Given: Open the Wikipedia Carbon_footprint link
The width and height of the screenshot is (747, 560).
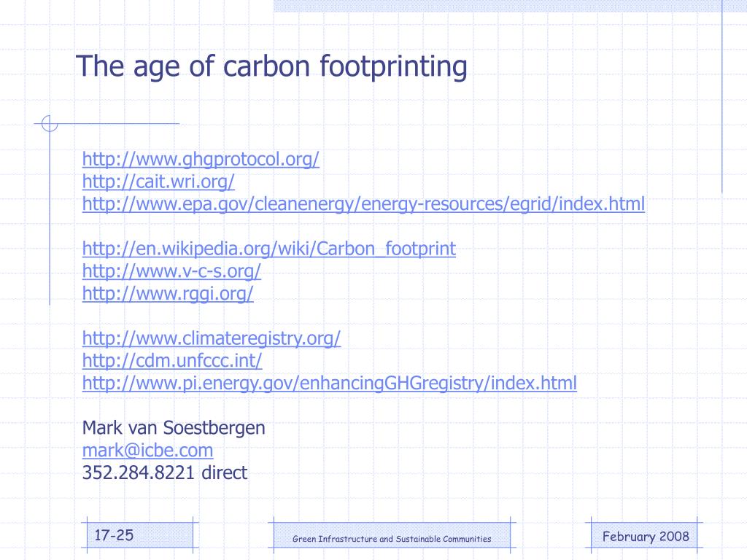Looking at the screenshot, I should click(268, 249).
